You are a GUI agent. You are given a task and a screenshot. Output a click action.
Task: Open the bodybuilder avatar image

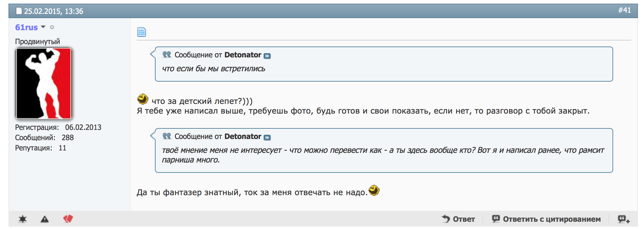coord(44,83)
